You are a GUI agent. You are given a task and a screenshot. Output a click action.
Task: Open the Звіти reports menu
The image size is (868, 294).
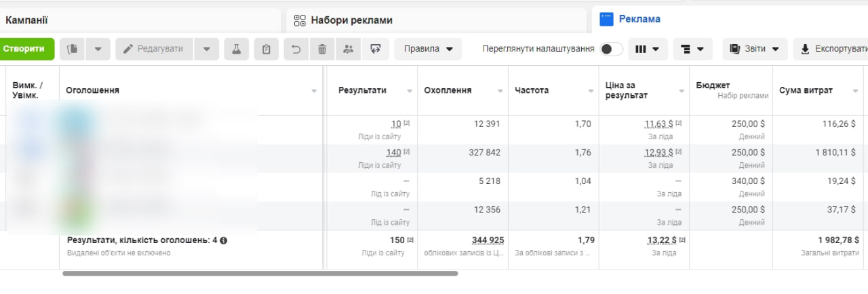coord(755,49)
